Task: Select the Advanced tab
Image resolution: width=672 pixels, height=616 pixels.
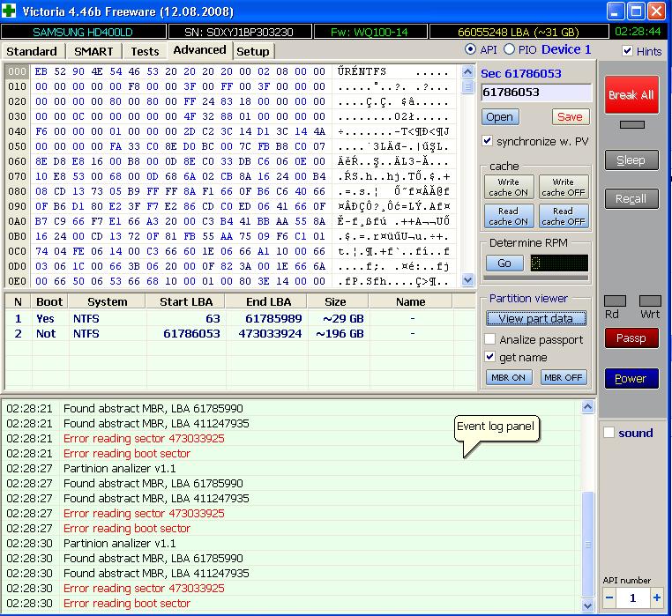Action: point(199,50)
